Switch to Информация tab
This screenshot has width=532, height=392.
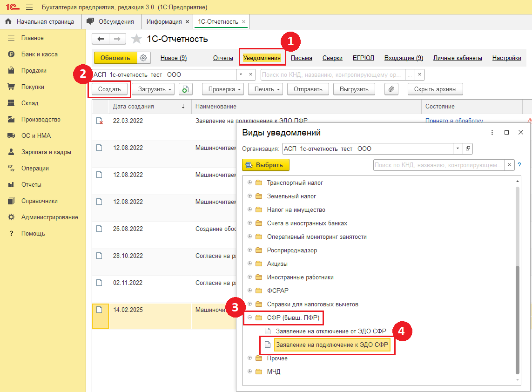[x=164, y=22]
